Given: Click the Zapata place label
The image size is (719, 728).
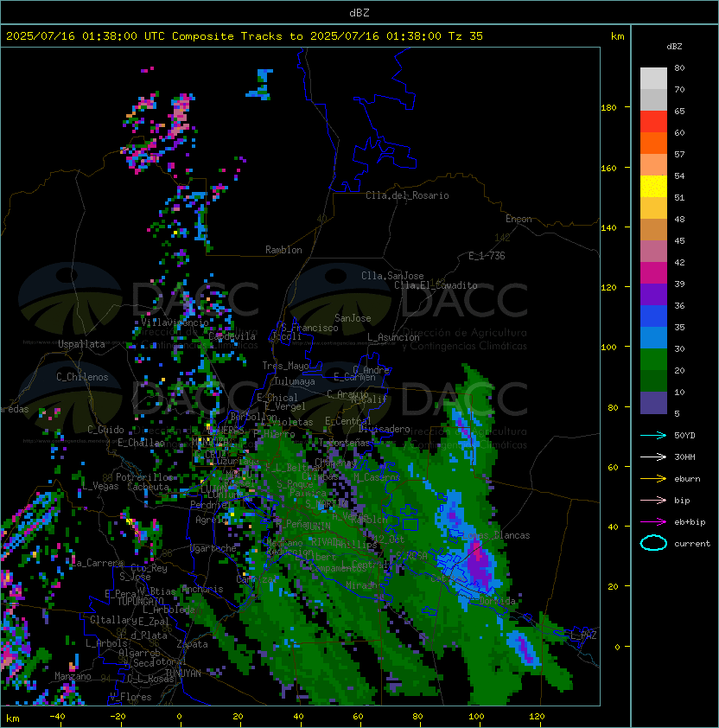Looking at the screenshot, I should [192, 644].
